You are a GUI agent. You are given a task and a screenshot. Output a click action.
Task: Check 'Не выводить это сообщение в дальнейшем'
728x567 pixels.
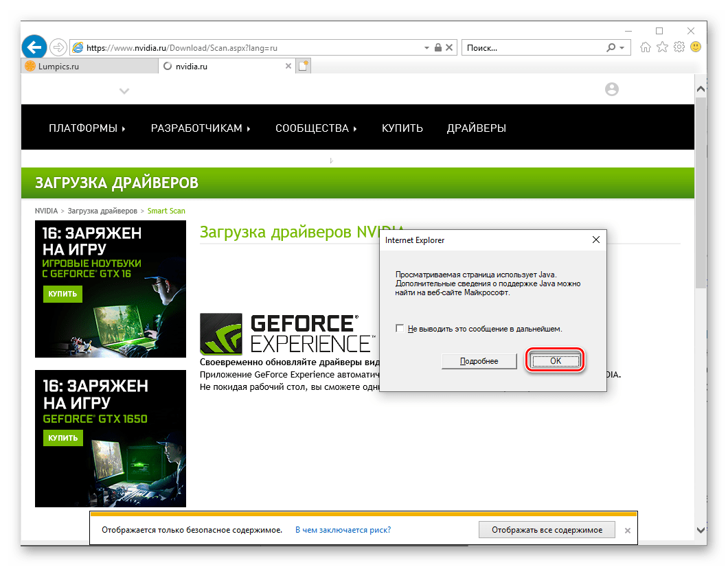[400, 328]
